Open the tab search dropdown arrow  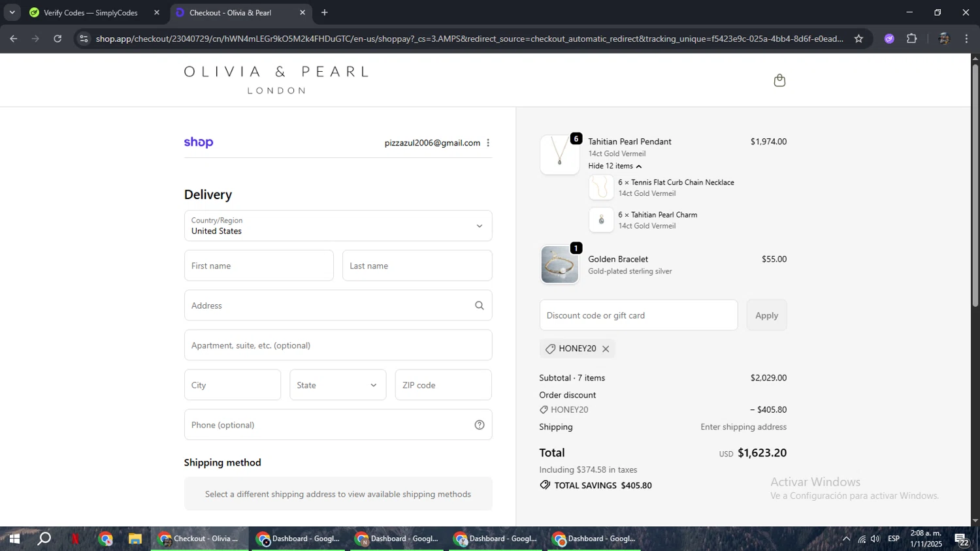pyautogui.click(x=12, y=12)
